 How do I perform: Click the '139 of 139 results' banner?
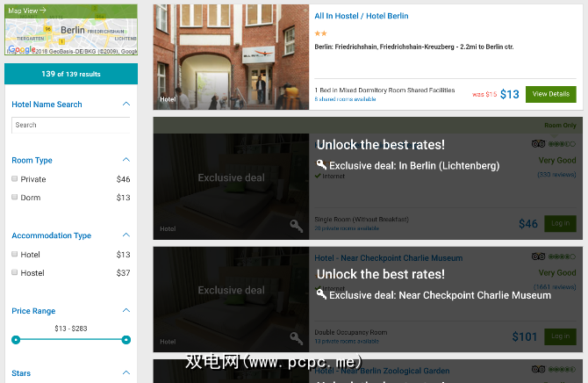pos(71,74)
